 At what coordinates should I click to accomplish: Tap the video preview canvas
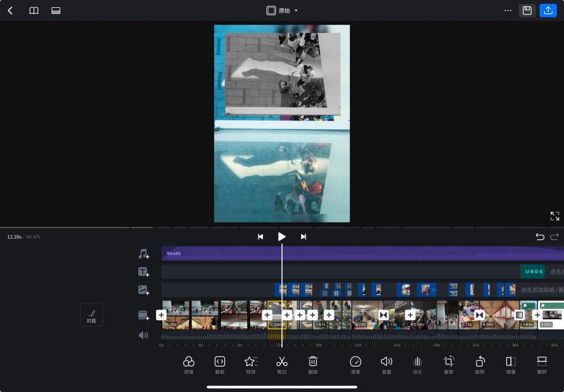click(x=282, y=123)
